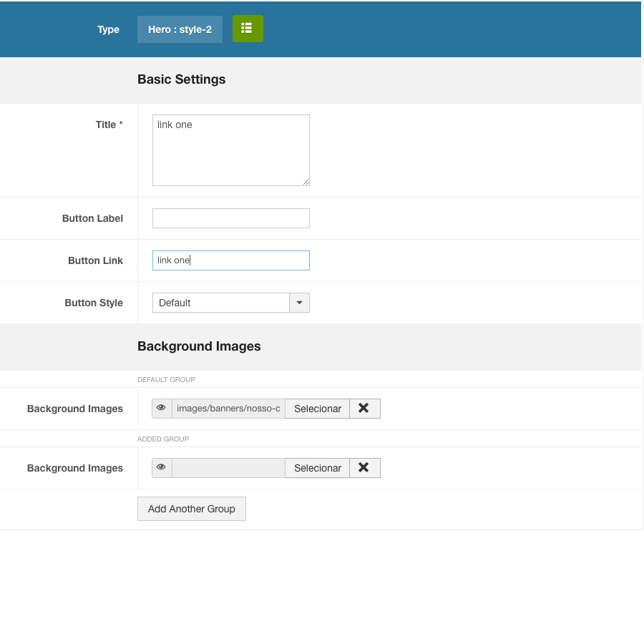Image resolution: width=644 pixels, height=644 pixels.
Task: Click the images/banners path field
Action: pos(228,409)
